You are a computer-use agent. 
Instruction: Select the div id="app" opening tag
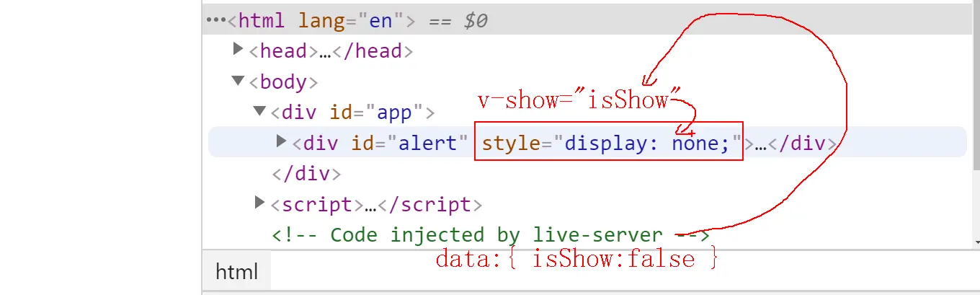(353, 113)
